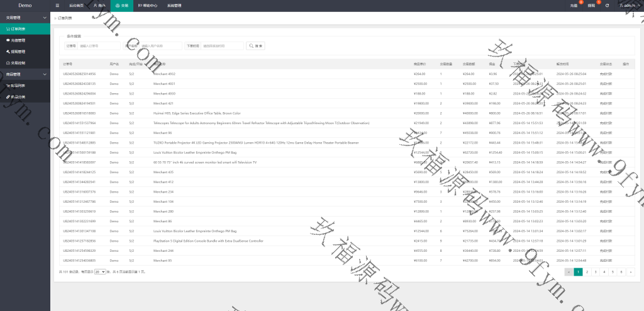Switch to the 后台首页 top tab
This screenshot has height=311, width=644.
[76, 5]
